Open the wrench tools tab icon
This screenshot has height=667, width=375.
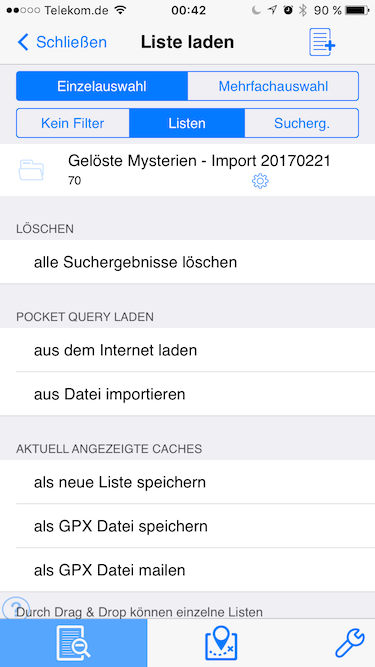click(x=349, y=643)
